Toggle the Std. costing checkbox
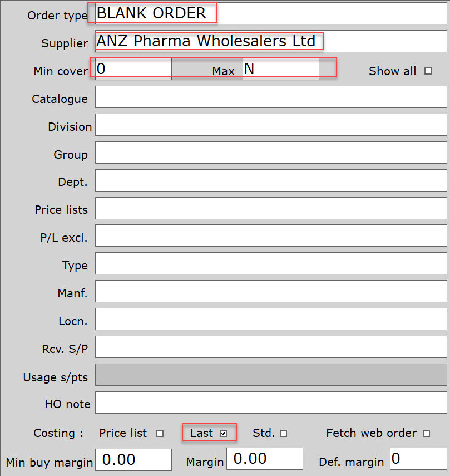 [284, 433]
